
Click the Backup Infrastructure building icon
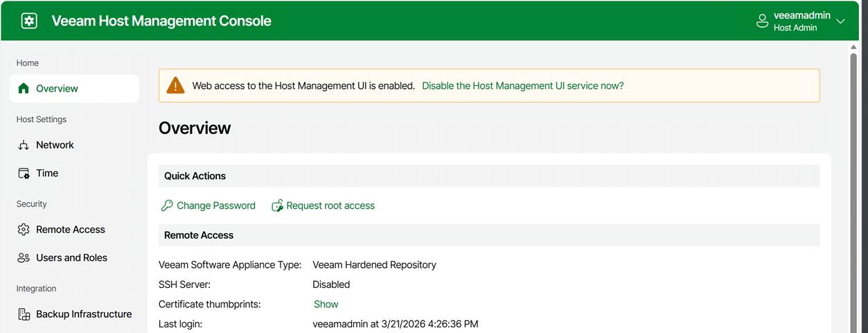click(x=24, y=314)
